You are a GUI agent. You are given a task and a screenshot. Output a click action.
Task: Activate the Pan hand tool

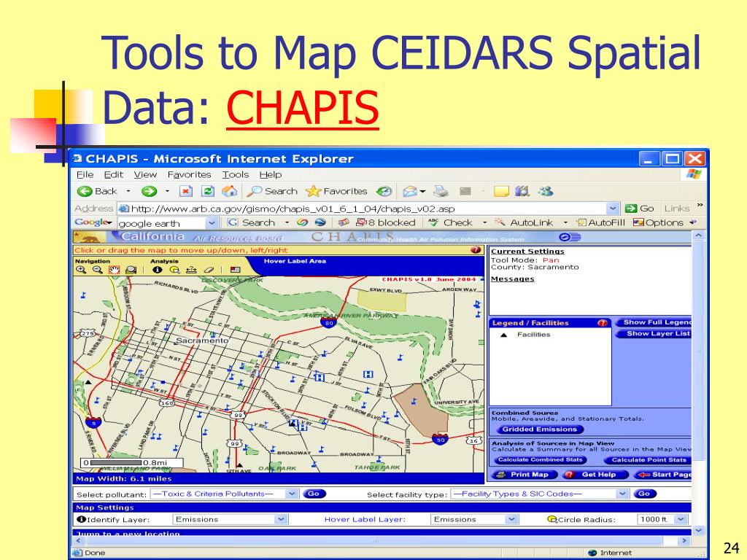tap(115, 270)
